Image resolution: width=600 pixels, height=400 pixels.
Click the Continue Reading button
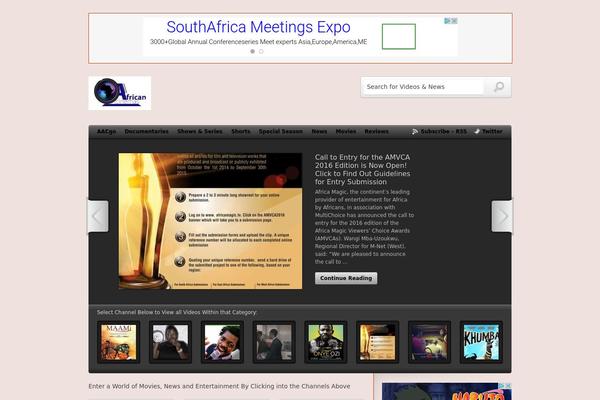coord(346,278)
